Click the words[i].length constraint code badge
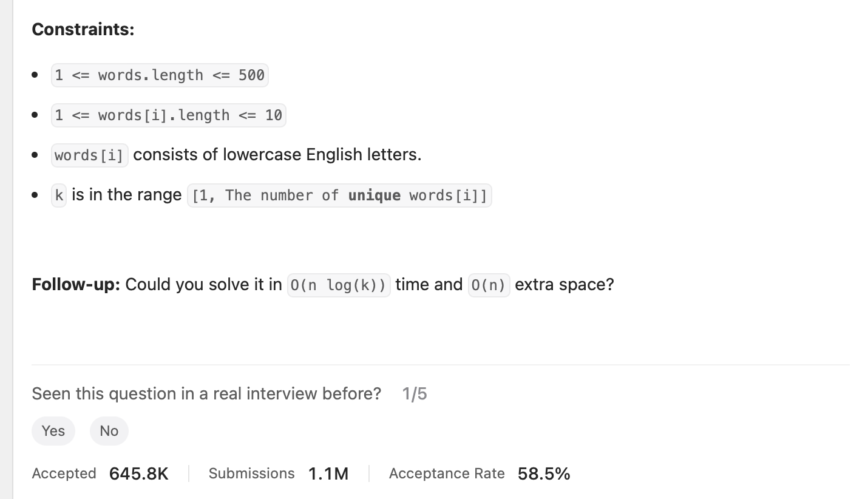Screen dimensions: 868x499 [168, 115]
